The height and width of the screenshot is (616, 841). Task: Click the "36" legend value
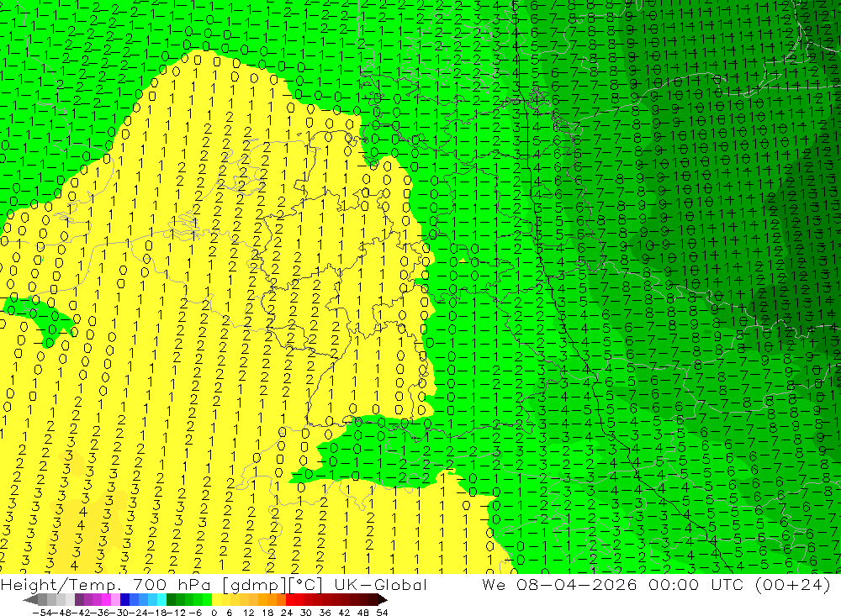click(x=325, y=613)
